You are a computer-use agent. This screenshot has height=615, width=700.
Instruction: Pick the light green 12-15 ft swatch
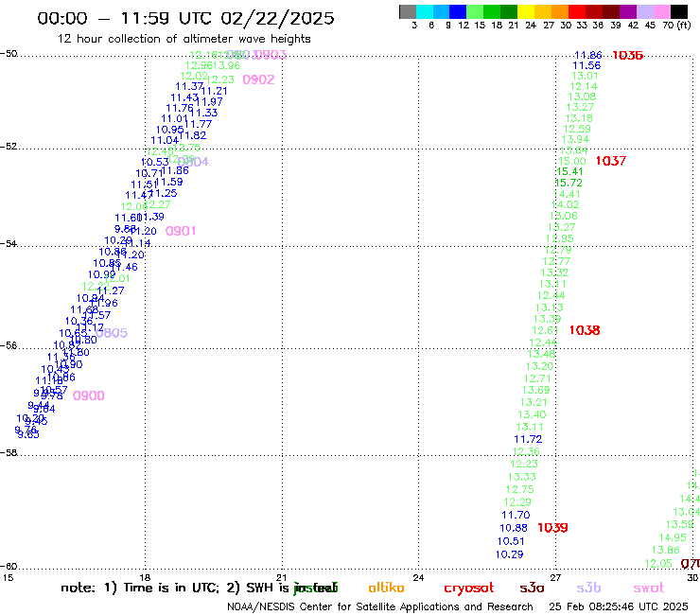click(x=475, y=11)
